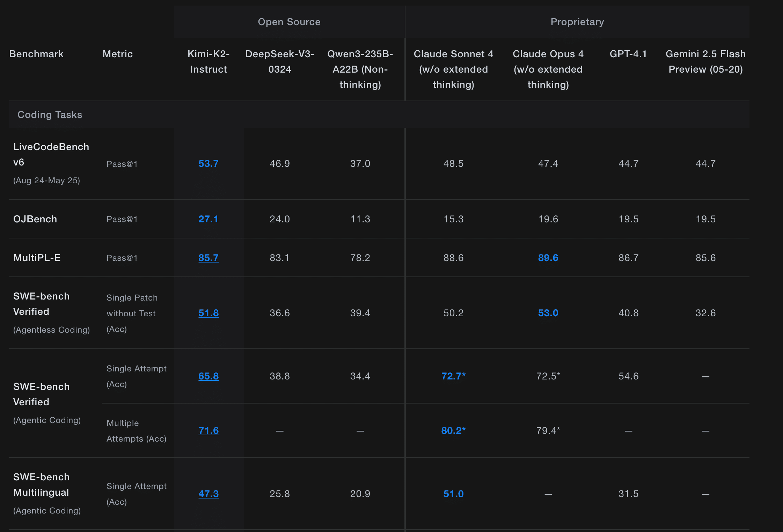The width and height of the screenshot is (783, 532).
Task: Click the Coding Tasks section row
Action: click(50, 114)
